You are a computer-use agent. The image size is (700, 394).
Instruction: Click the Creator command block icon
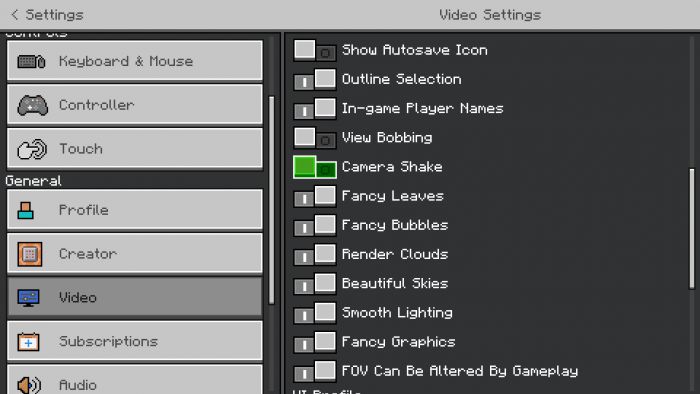30,254
